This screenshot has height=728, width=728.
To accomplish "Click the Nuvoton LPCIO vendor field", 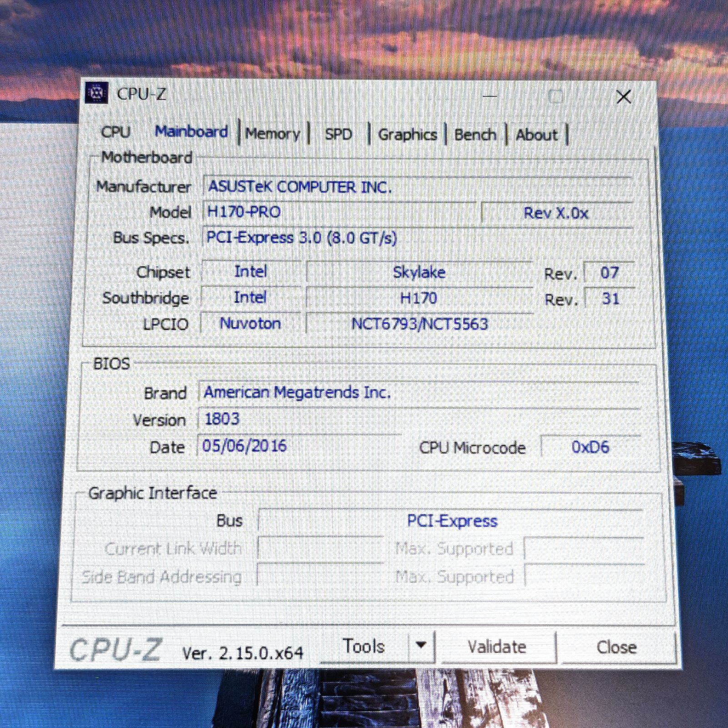I will 250,324.
